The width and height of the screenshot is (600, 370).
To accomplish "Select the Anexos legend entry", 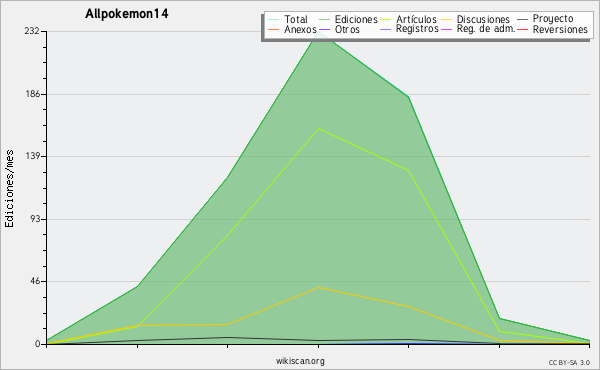I will pos(292,29).
